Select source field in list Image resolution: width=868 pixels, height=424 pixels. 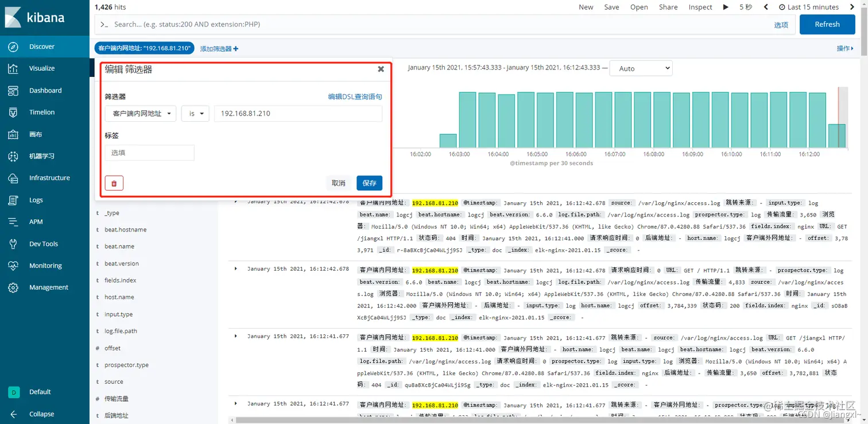pos(114,381)
